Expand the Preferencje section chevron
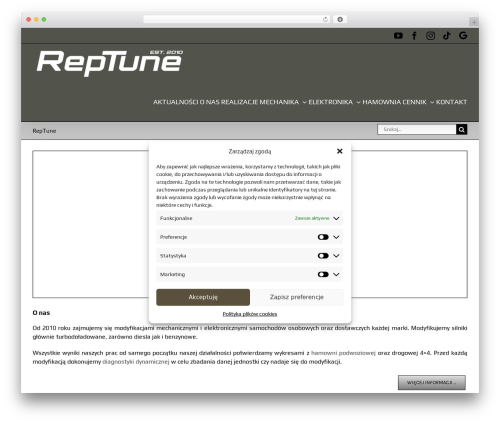The height and width of the screenshot is (423, 500). [x=336, y=237]
